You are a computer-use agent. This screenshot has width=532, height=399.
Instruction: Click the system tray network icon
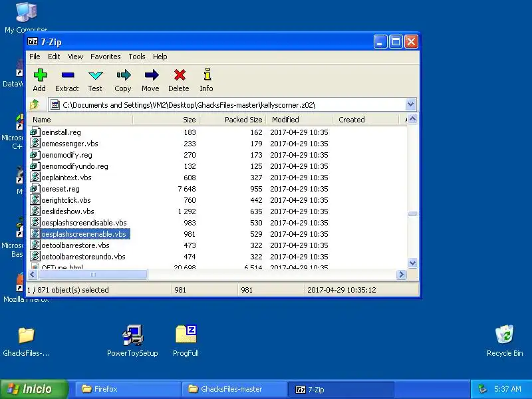pos(481,389)
